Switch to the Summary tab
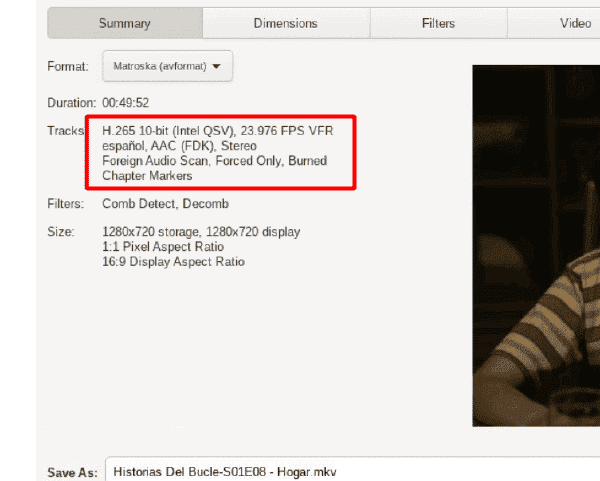The width and height of the screenshot is (600, 481). [125, 23]
